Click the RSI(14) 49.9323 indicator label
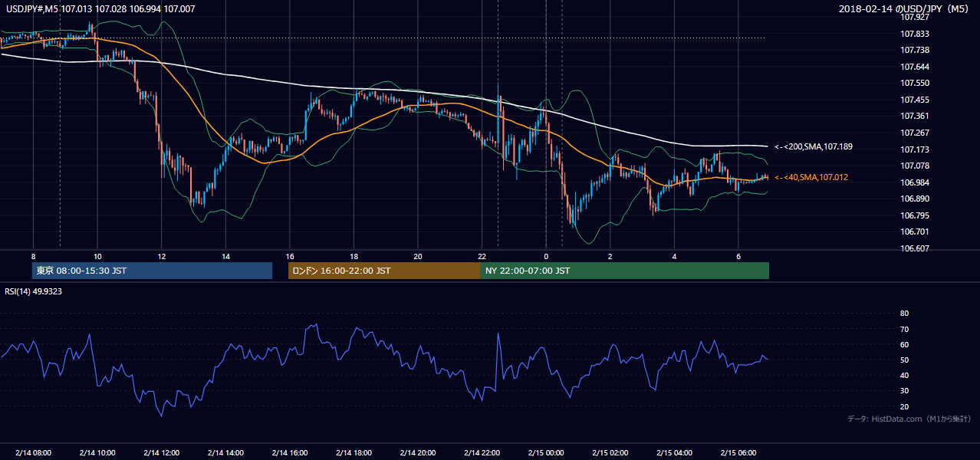This screenshot has width=980, height=460. [33, 291]
